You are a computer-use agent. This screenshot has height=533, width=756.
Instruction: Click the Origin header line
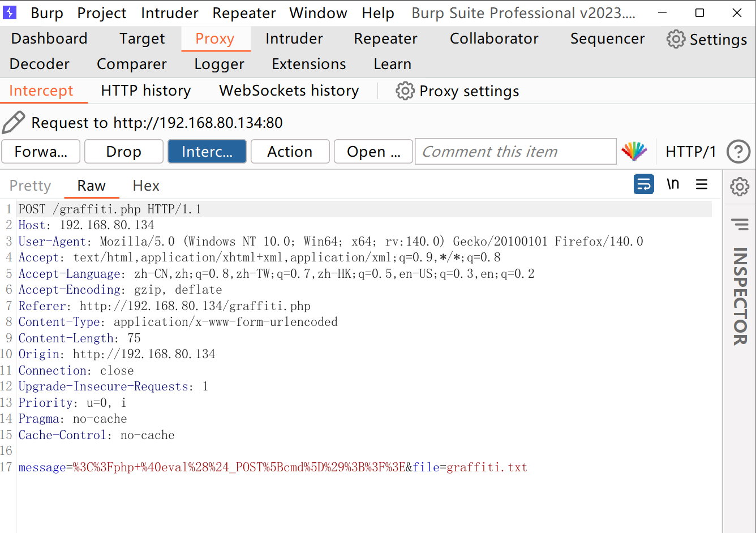(x=117, y=354)
